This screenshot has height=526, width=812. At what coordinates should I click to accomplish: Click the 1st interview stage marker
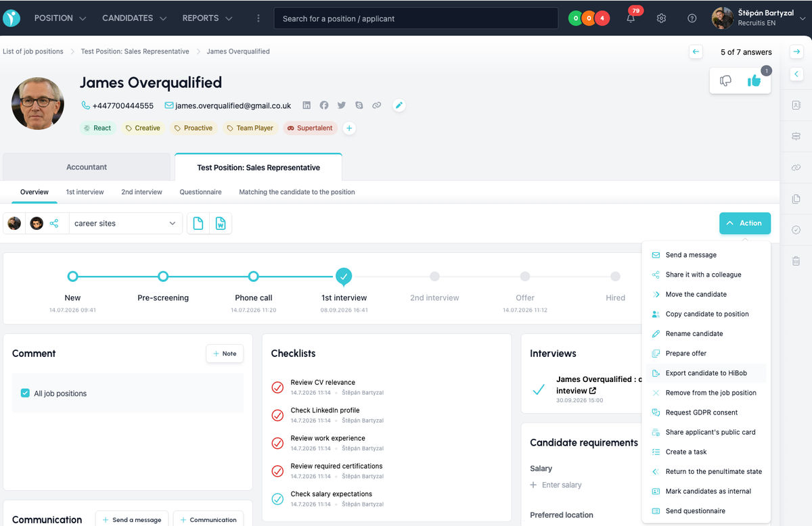pos(344,276)
